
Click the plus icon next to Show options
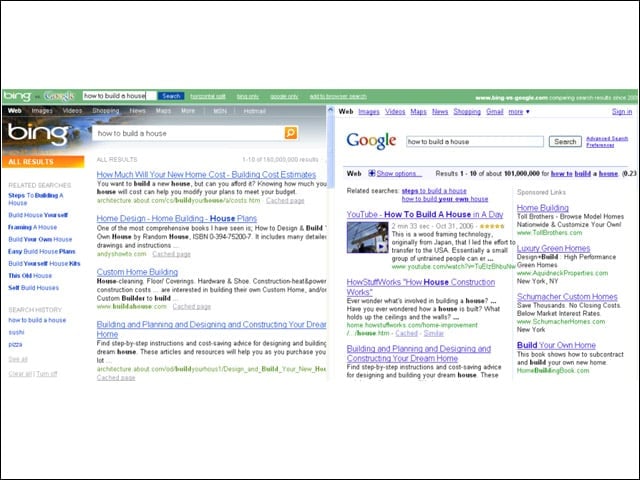pos(371,173)
